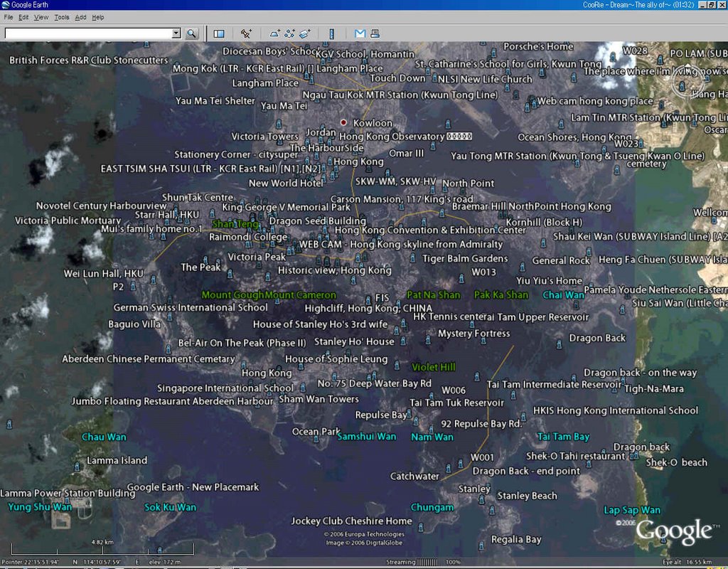Open the Tools menu
The image size is (728, 569).
coord(61,17)
